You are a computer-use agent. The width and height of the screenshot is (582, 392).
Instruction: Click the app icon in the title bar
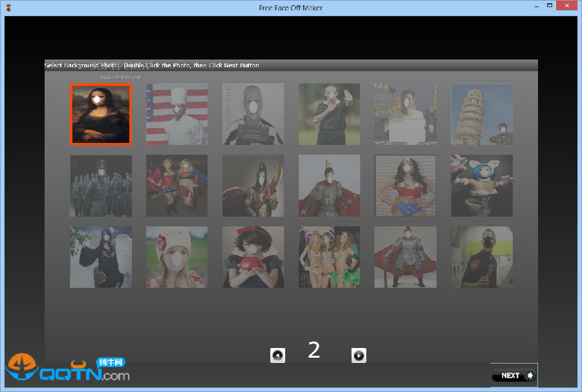pyautogui.click(x=8, y=7)
